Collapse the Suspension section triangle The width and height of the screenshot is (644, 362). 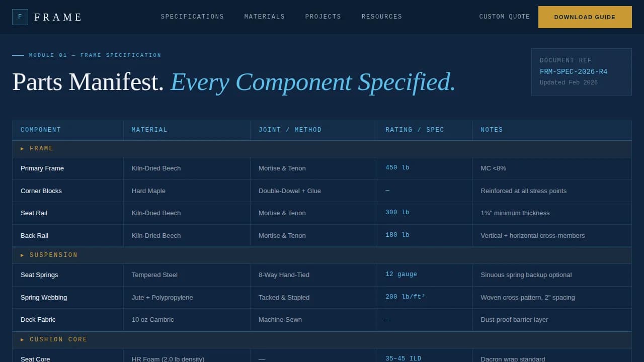click(22, 255)
